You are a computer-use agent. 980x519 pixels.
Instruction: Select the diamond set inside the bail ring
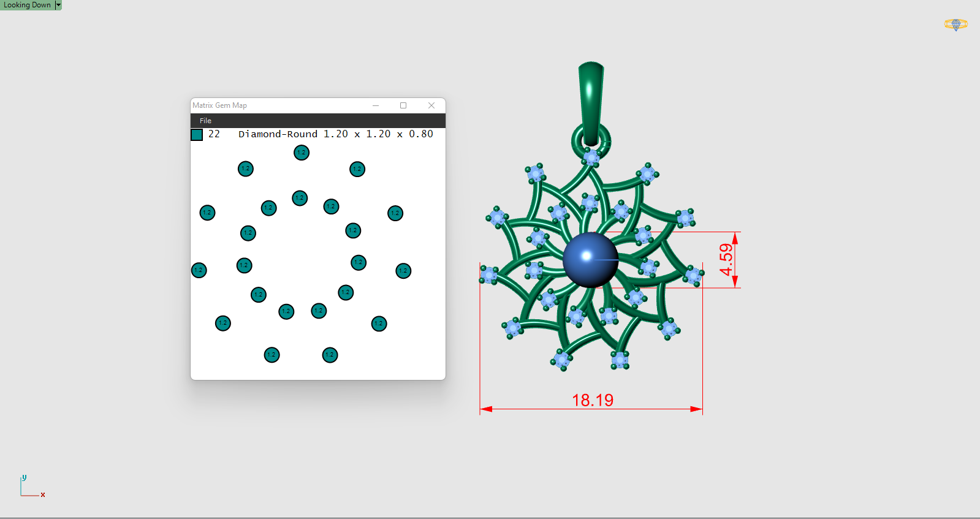[591, 157]
